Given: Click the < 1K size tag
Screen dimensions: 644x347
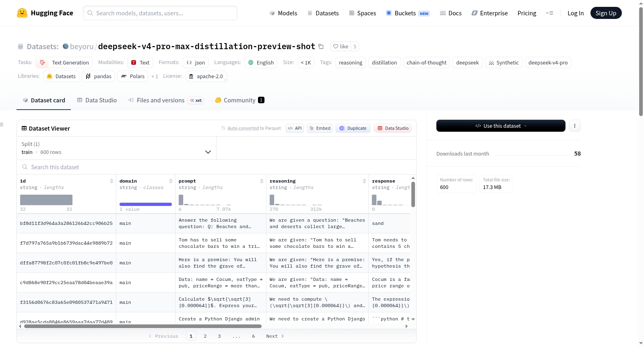Looking at the screenshot, I should coord(306,62).
